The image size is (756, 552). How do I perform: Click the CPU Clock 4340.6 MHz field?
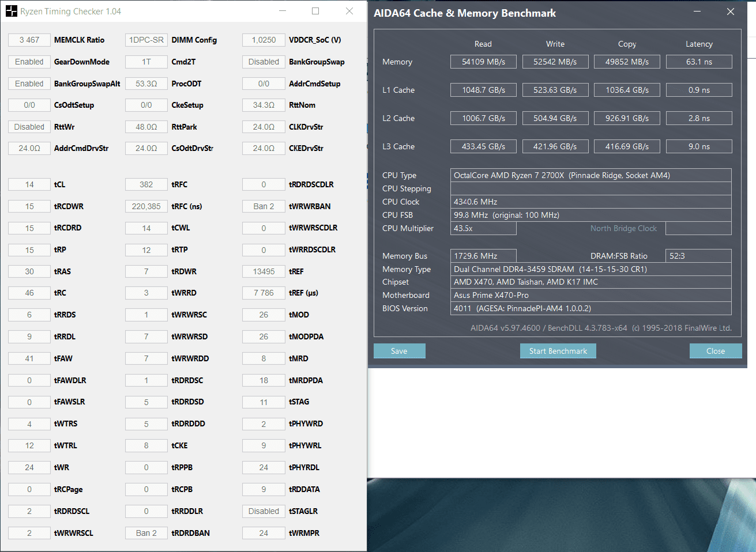(591, 202)
